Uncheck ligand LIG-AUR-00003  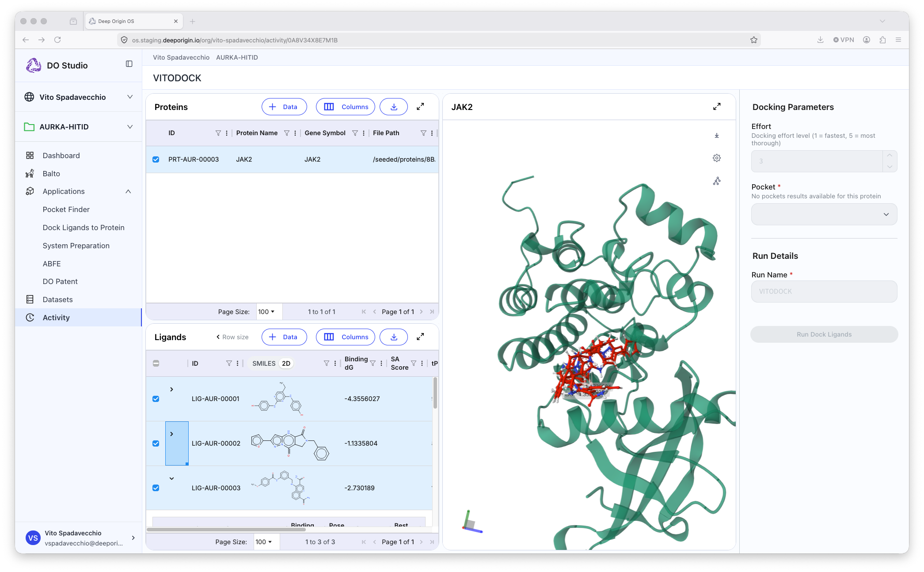(156, 488)
